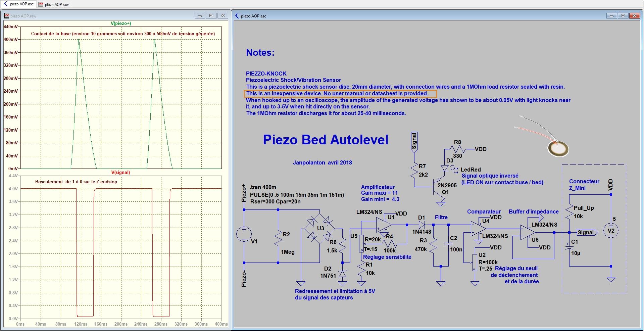Click the Piezo- net label
The width and height of the screenshot is (644, 331).
coord(244,279)
